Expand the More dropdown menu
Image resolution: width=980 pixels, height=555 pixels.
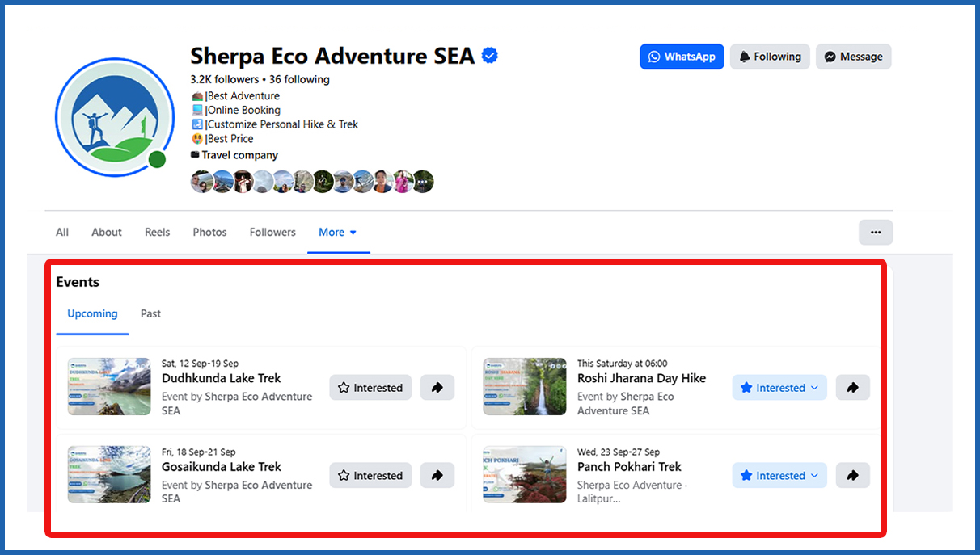(338, 232)
